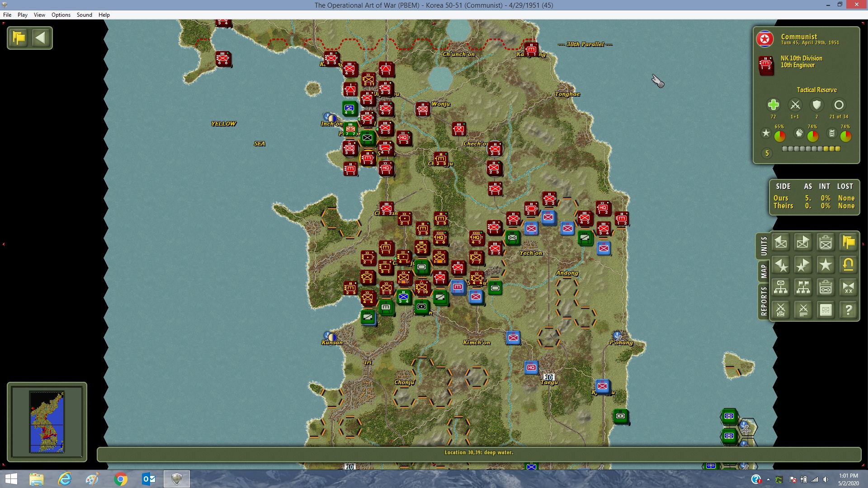The height and width of the screenshot is (488, 868).
Task: Open the Help menu
Action: click(x=104, y=15)
